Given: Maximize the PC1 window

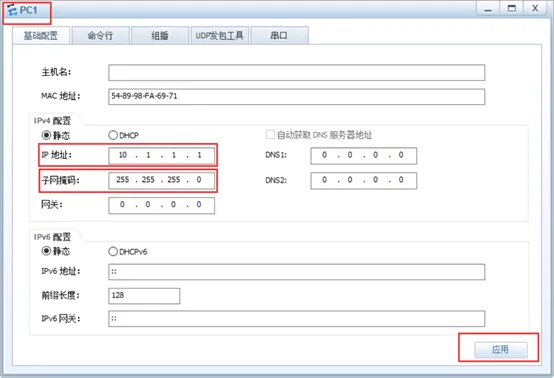Looking at the screenshot, I should 511,8.
